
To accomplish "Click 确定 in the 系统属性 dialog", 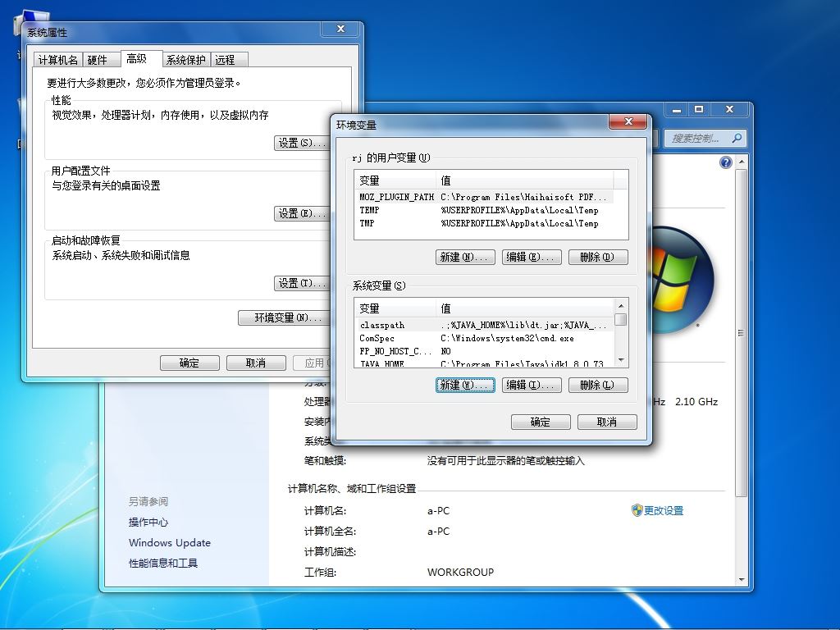I will tap(189, 363).
